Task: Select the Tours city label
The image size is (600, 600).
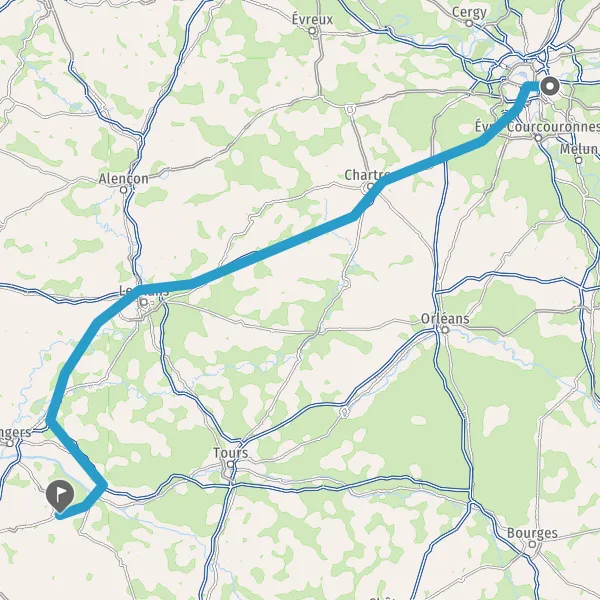Action: click(230, 453)
